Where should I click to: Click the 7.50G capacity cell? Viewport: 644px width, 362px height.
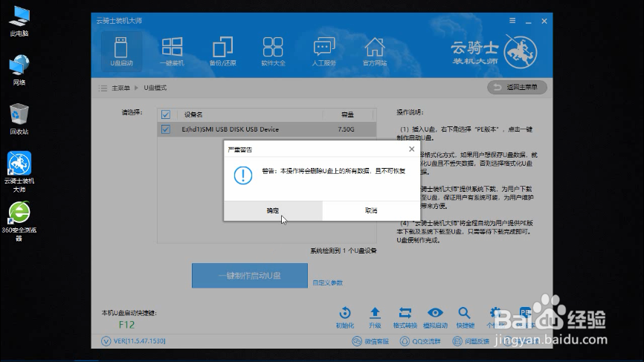coord(346,129)
